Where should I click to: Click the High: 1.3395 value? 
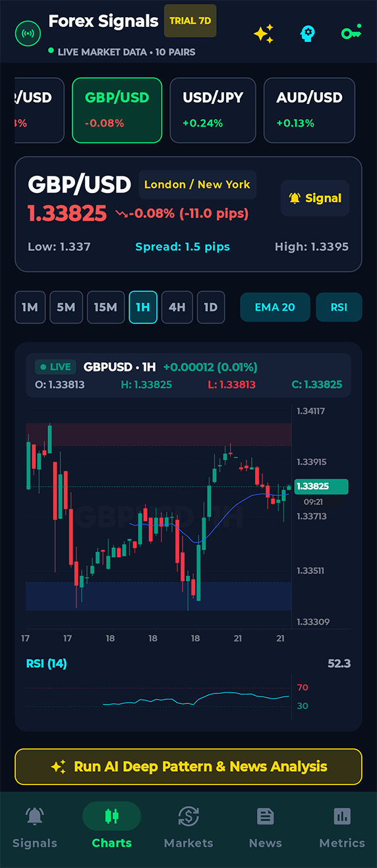tap(312, 247)
